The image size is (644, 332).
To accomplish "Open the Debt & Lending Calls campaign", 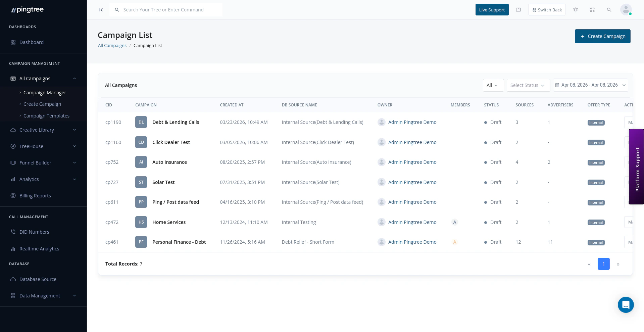I will (x=176, y=122).
